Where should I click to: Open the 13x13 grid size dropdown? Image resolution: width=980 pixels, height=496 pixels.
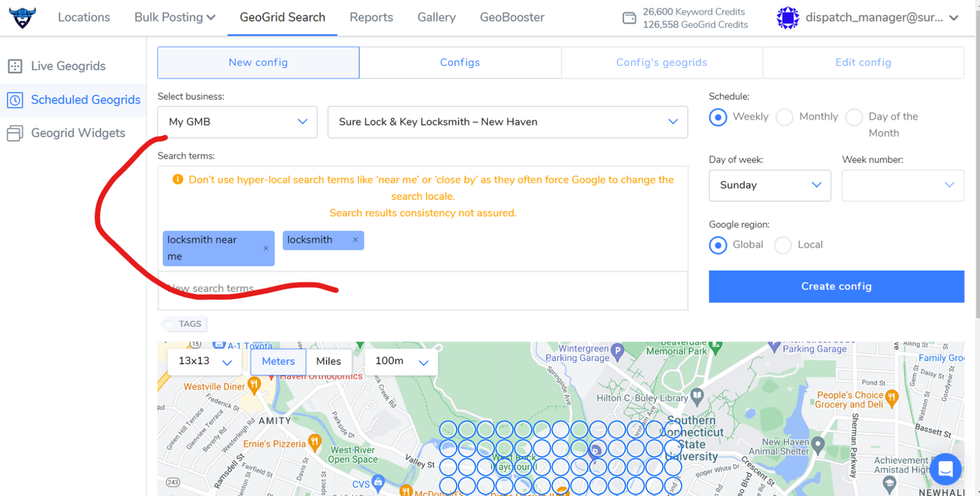pos(204,361)
